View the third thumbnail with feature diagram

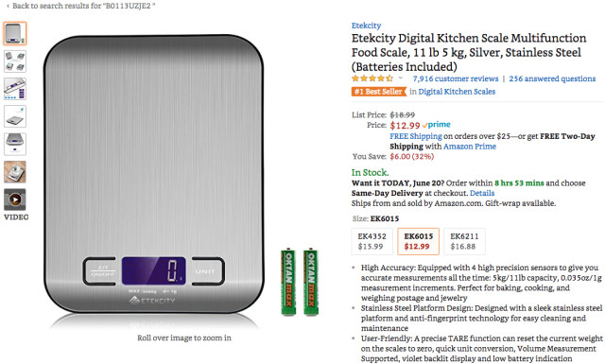coord(15,89)
